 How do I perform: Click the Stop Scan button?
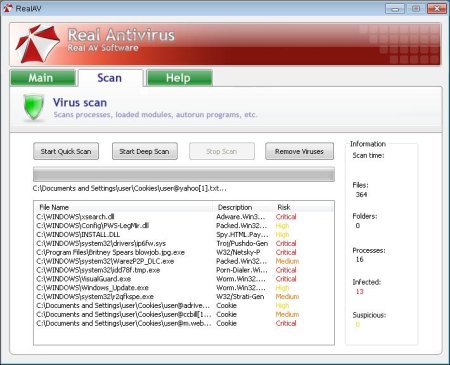[222, 151]
